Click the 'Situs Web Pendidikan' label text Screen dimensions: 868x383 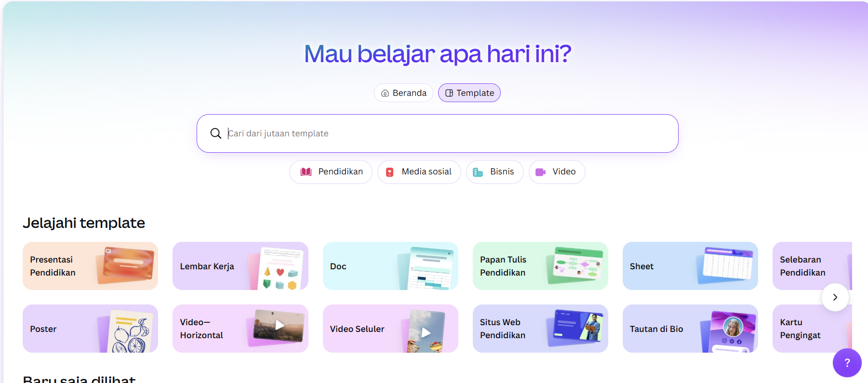pyautogui.click(x=502, y=329)
